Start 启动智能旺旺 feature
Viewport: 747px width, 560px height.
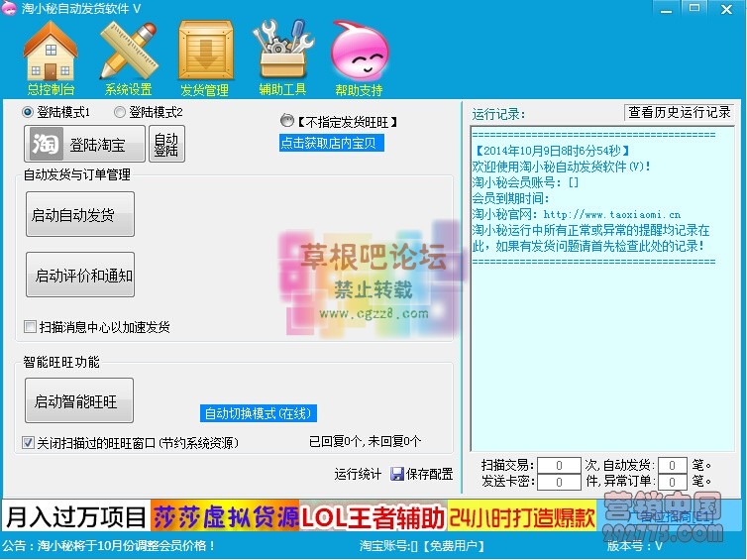pyautogui.click(x=79, y=401)
